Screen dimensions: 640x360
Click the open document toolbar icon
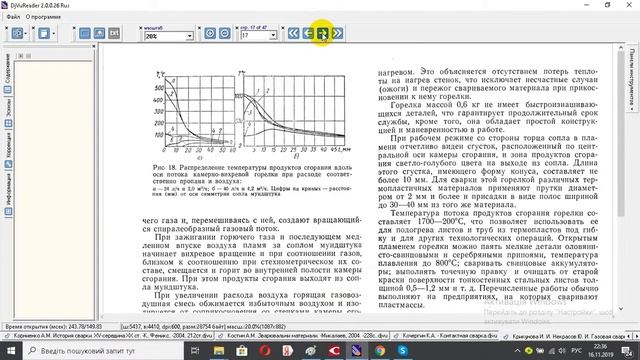tap(17, 33)
